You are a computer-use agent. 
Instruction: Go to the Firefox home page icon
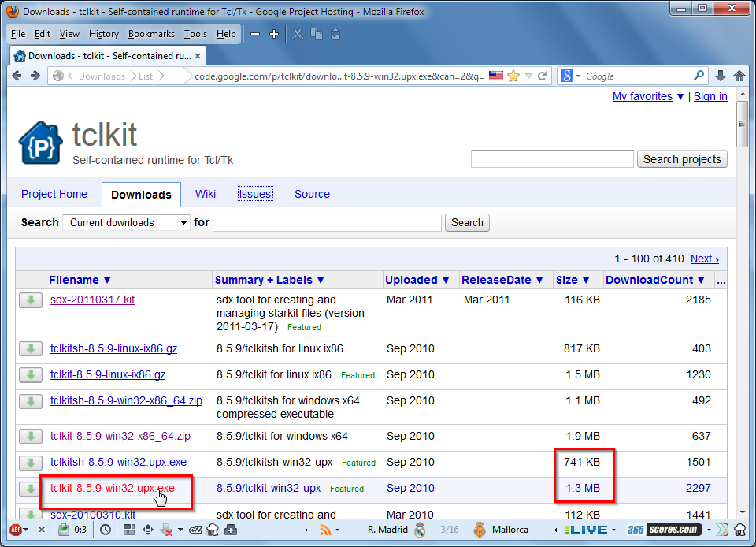739,76
